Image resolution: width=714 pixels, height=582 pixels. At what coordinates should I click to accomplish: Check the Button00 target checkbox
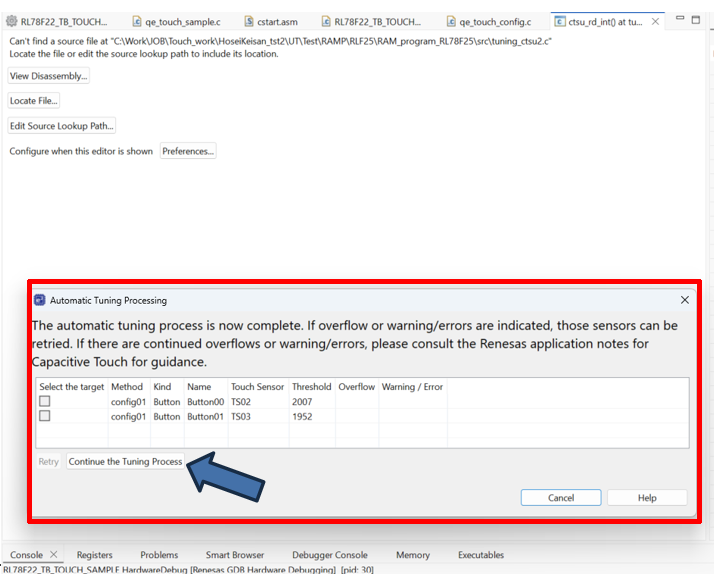45,401
